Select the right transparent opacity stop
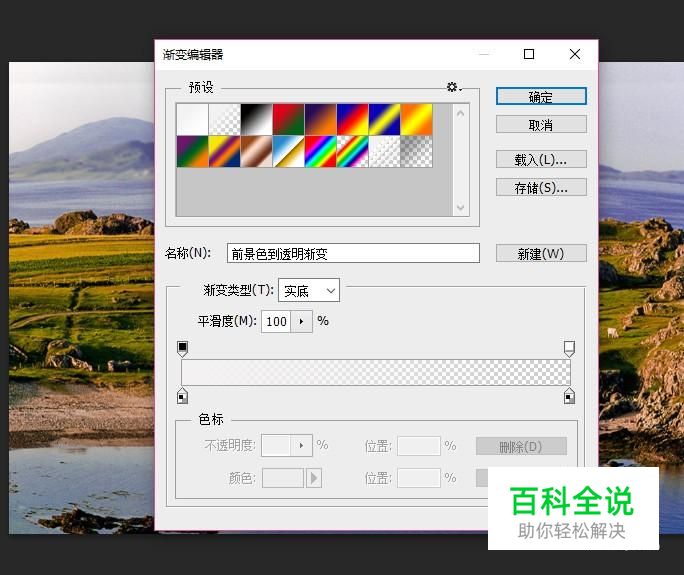 (569, 349)
